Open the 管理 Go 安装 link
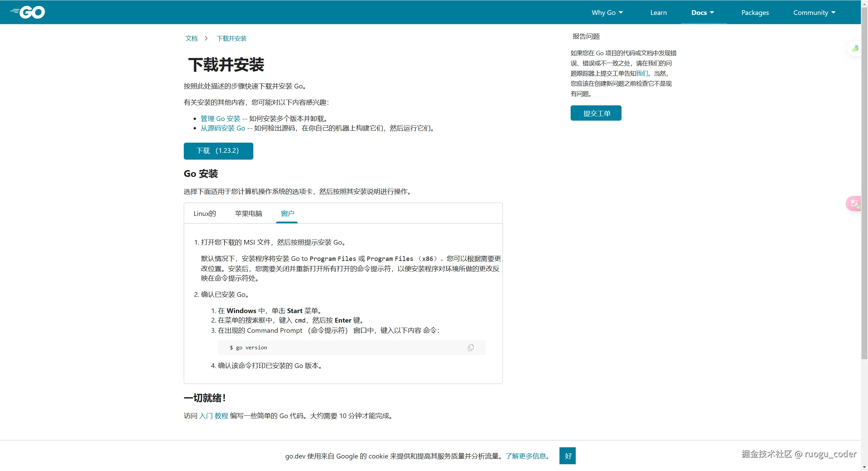This screenshot has height=471, width=868. click(x=220, y=119)
